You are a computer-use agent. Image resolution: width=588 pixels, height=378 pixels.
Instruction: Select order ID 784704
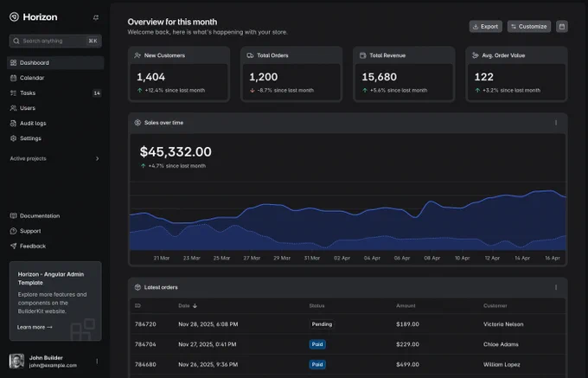(x=145, y=344)
